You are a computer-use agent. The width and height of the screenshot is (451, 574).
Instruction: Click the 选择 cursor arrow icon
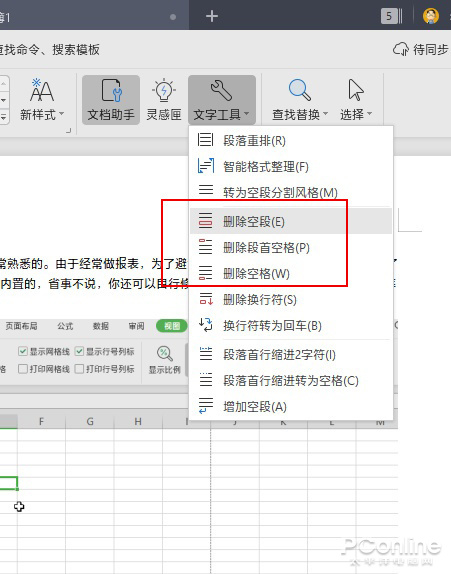[355, 90]
